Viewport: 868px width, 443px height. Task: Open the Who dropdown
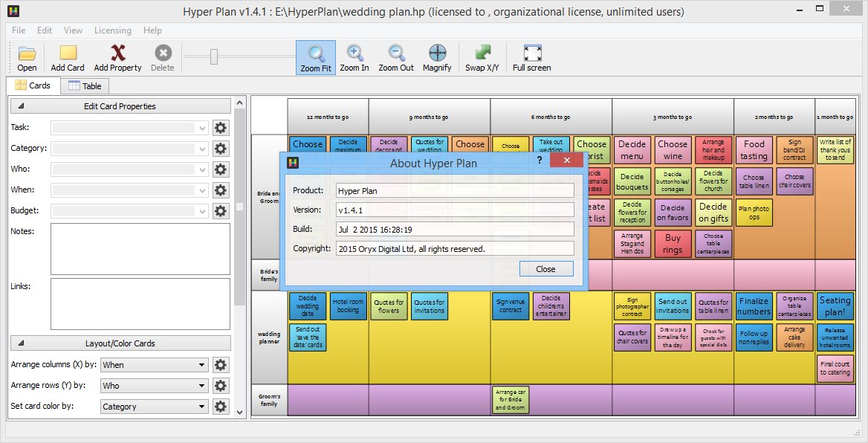tap(129, 169)
